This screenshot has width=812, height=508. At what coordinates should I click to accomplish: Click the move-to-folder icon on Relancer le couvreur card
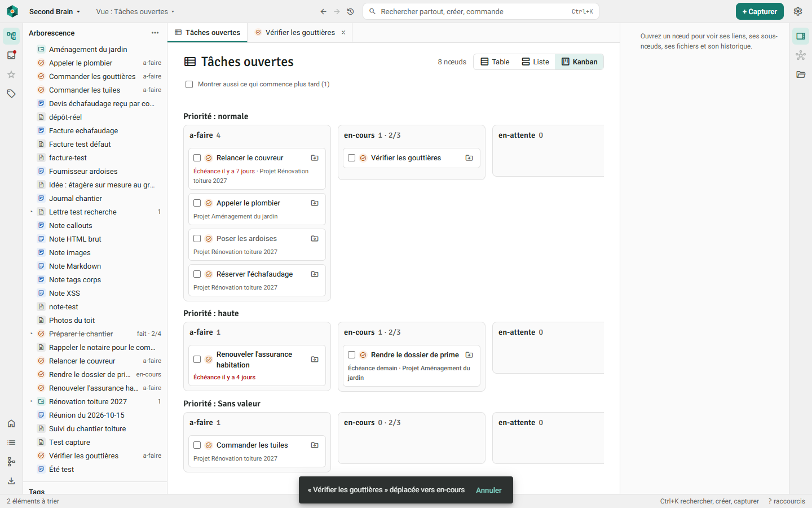pyautogui.click(x=315, y=158)
